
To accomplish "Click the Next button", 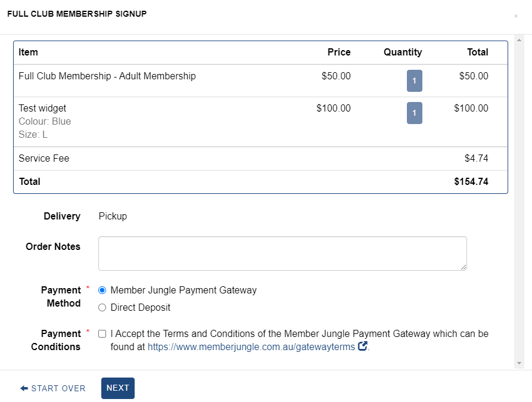I will pos(118,388).
